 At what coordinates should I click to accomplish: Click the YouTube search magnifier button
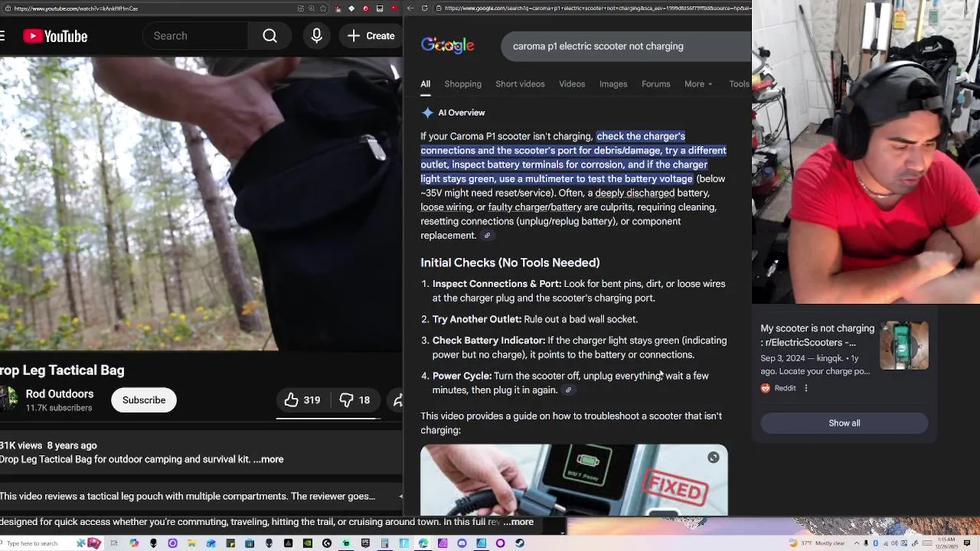(x=269, y=36)
